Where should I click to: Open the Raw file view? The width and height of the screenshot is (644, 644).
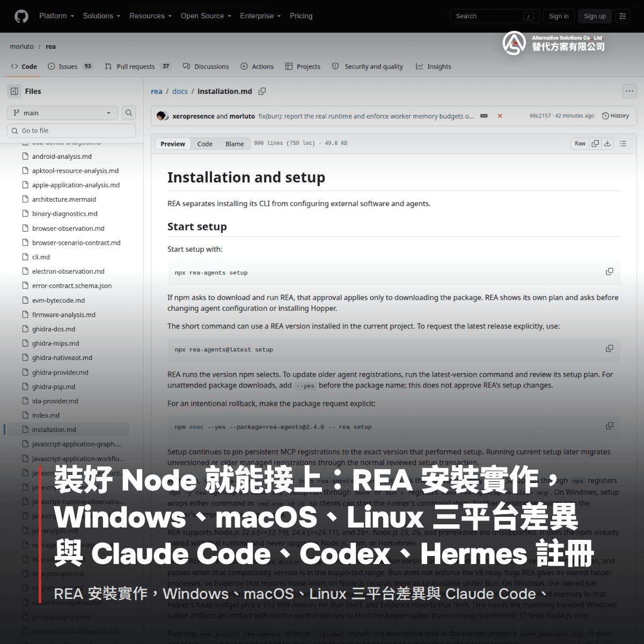click(580, 143)
